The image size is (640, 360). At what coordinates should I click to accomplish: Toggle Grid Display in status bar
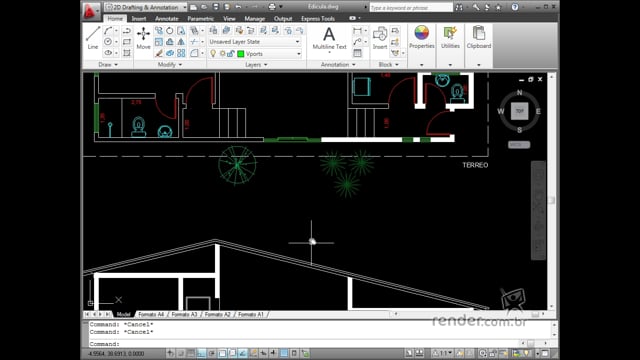[x=191, y=353]
